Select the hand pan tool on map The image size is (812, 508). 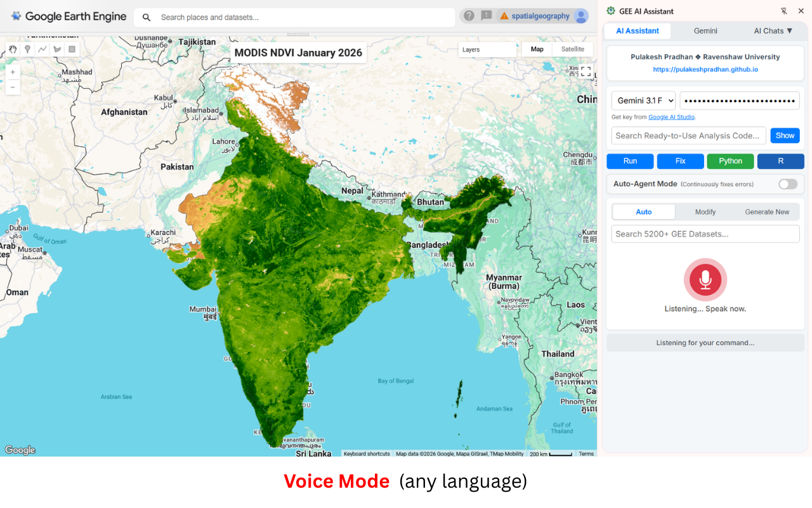(13, 50)
